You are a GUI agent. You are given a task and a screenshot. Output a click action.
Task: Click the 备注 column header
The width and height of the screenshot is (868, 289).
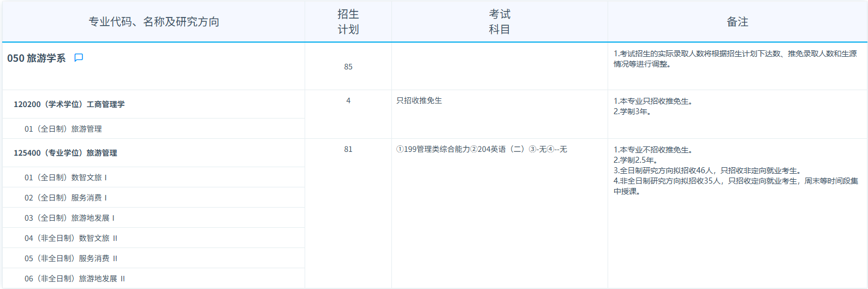click(x=737, y=22)
